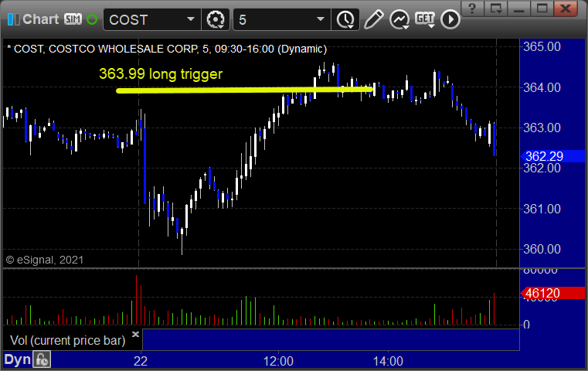Click the window pop-out link icon
The height and width of the screenshot is (371, 588).
[496, 9]
